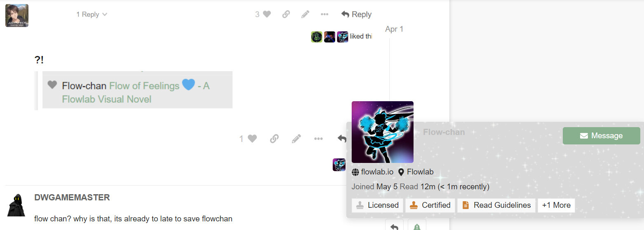Send Message to Flow-chan
Image resolution: width=644 pixels, height=230 pixels.
pyautogui.click(x=601, y=136)
